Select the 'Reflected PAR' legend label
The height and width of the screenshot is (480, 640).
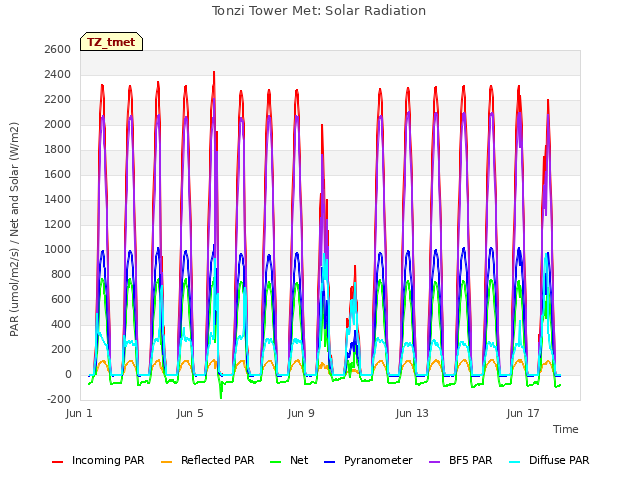(x=218, y=460)
